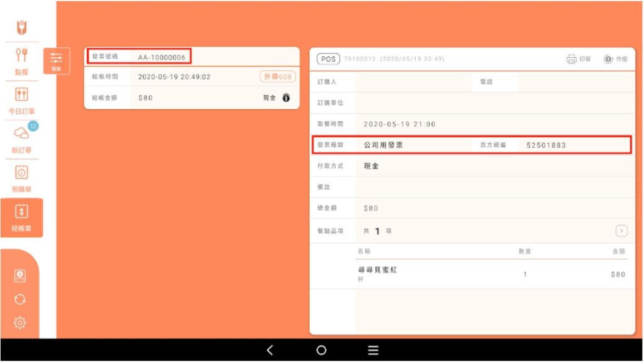Screen dimensions: 644x362
Task: Click the refresh sync icon
Action: click(20, 299)
